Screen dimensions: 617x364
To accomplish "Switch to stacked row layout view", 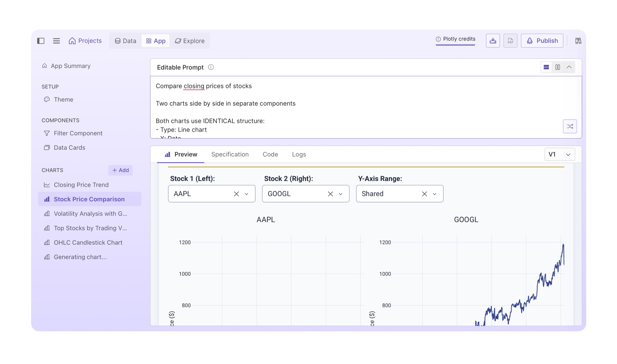I will [x=546, y=67].
